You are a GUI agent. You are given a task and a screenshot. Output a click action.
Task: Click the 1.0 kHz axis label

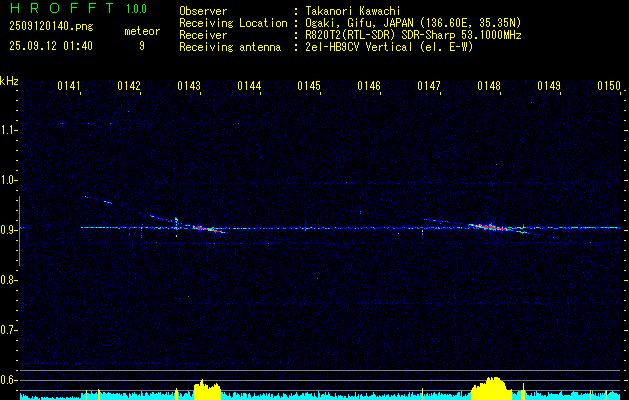[x=7, y=180]
